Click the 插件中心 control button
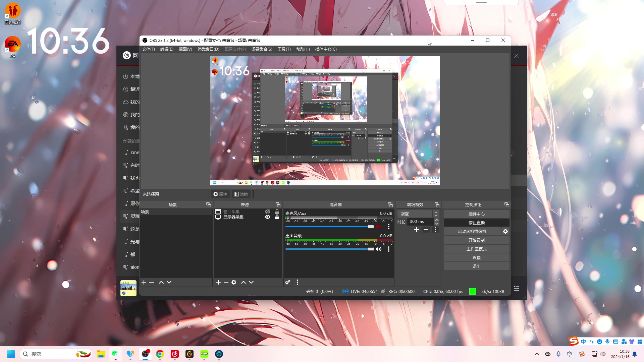The height and width of the screenshot is (362, 644). coord(476,214)
